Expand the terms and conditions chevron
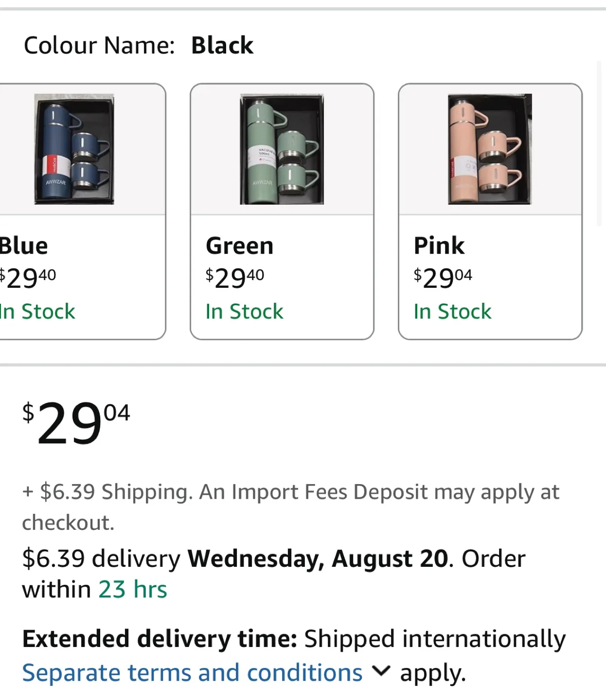 tap(381, 671)
